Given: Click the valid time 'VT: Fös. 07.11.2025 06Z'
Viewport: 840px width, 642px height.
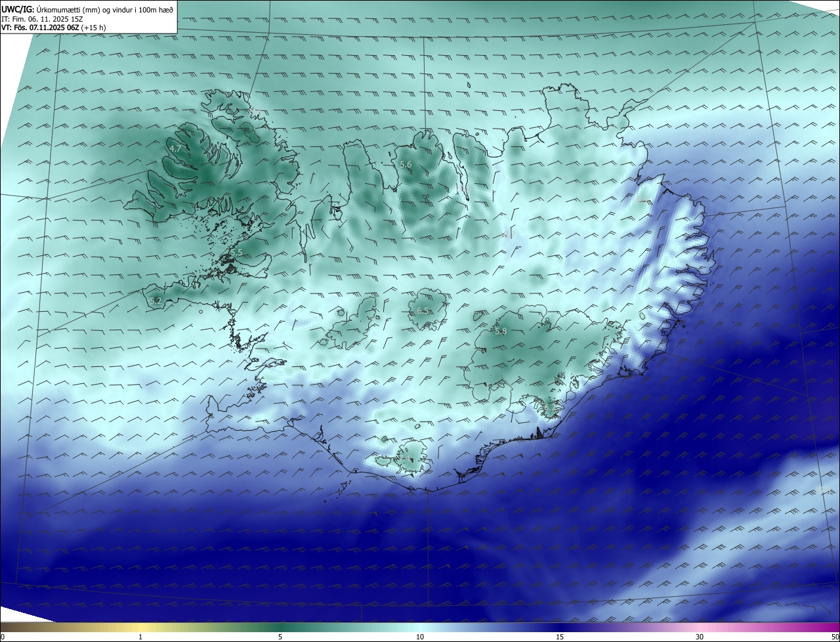Looking at the screenshot, I should (40, 28).
